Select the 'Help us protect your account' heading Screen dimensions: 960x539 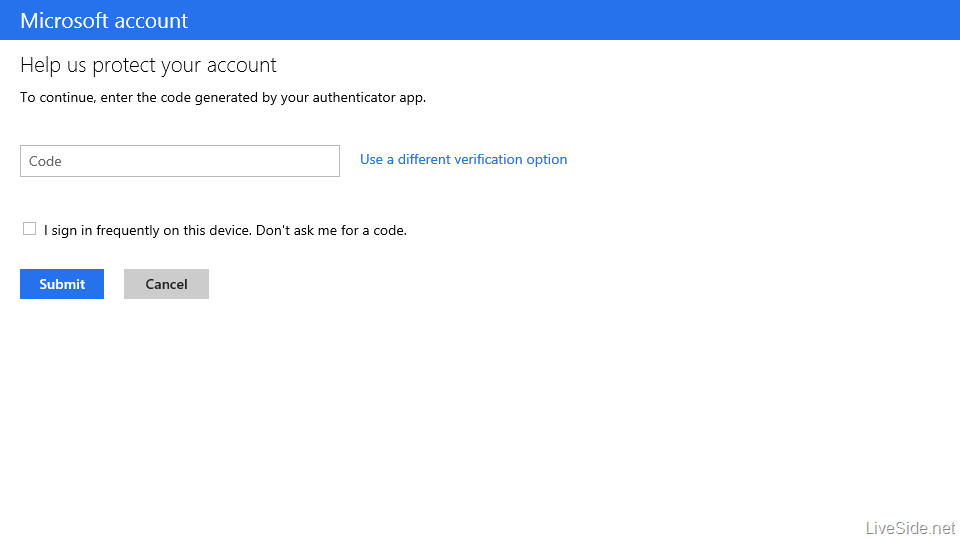(148, 66)
